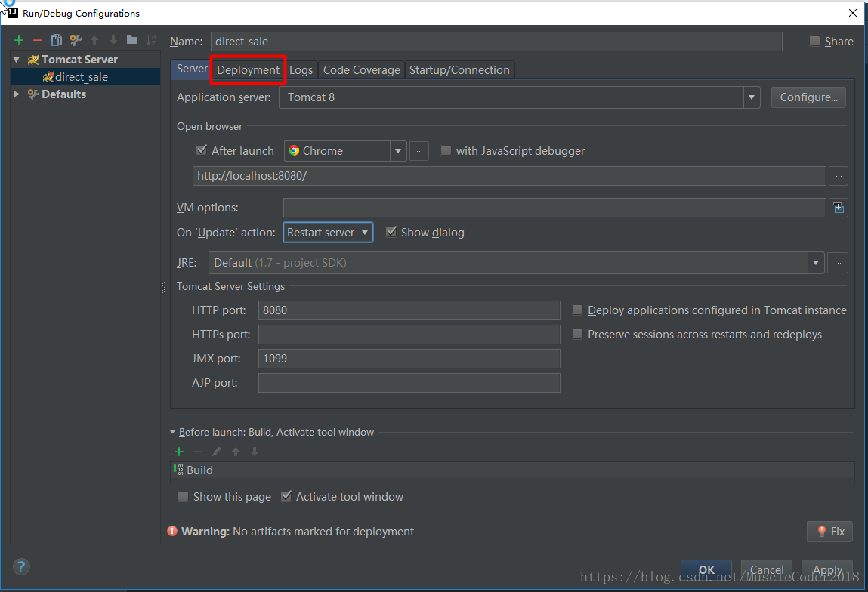Screen dimensions: 868x592
Task: Click the Tomcat Server node icon
Action: pyautogui.click(x=33, y=60)
